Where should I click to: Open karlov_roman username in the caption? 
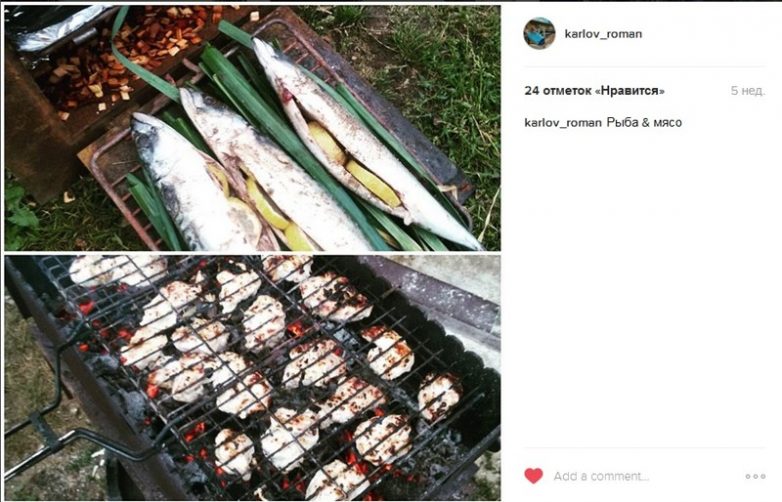click(x=562, y=122)
